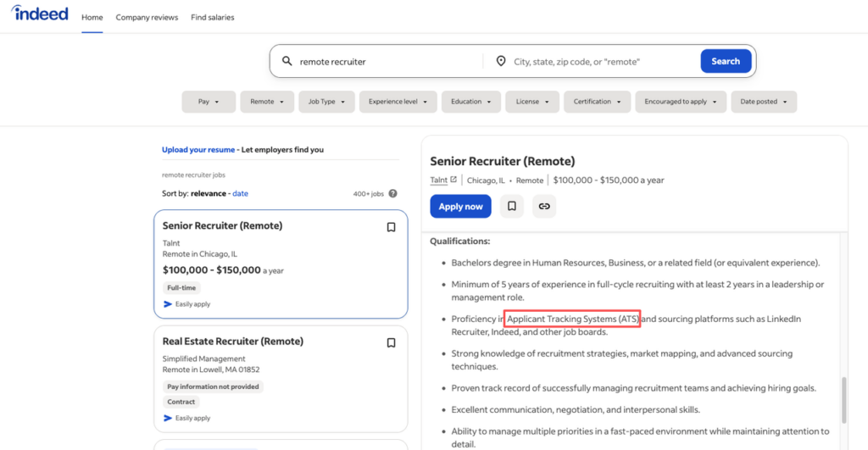Open the License filter dropdown

532,102
